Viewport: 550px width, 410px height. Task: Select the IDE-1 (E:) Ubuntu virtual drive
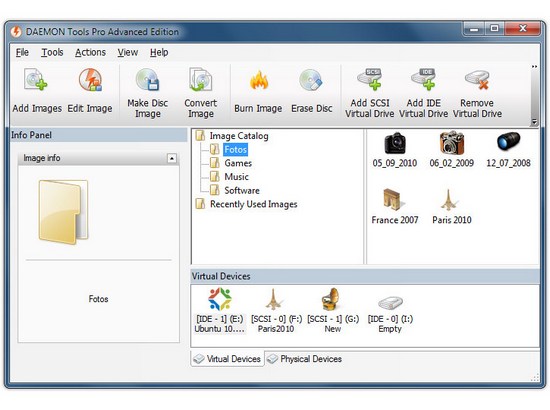click(x=220, y=310)
